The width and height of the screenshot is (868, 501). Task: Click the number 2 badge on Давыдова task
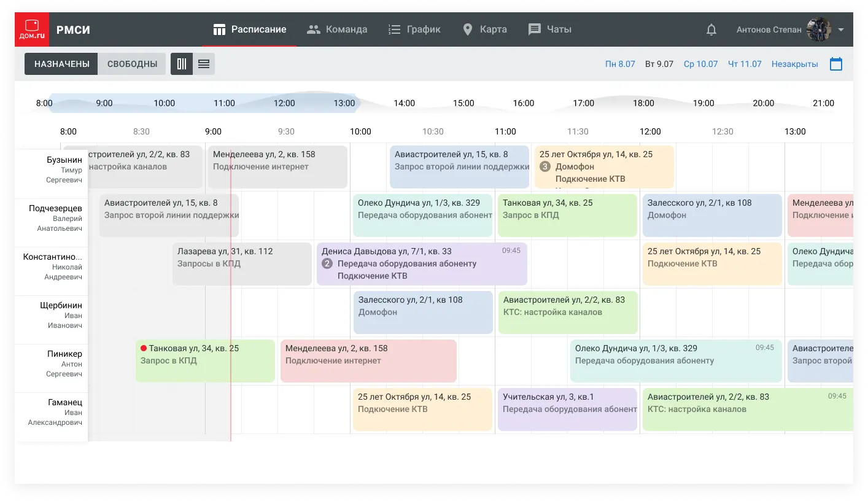(327, 263)
